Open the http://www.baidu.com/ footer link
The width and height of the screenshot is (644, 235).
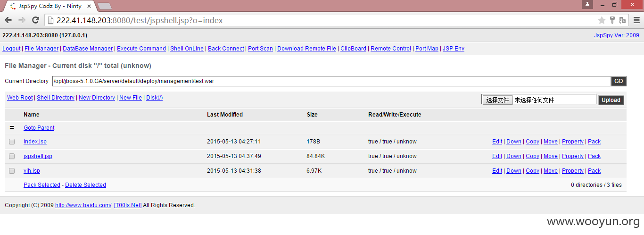[x=83, y=205]
